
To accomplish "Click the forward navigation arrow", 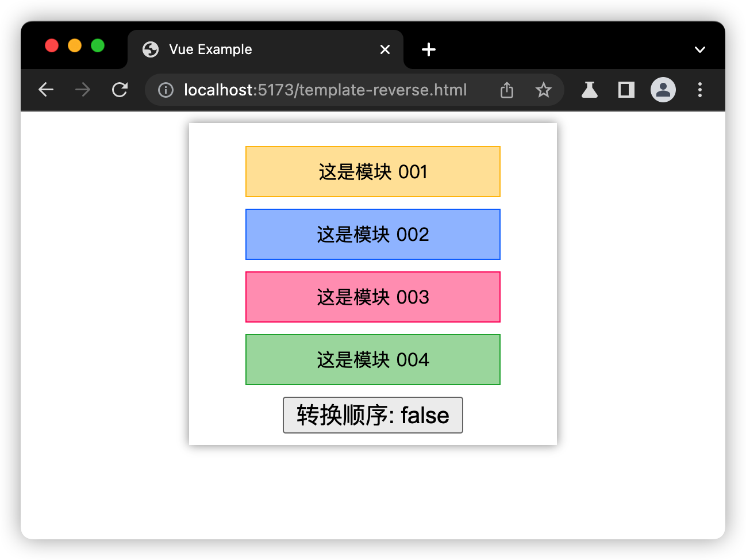I will point(83,90).
